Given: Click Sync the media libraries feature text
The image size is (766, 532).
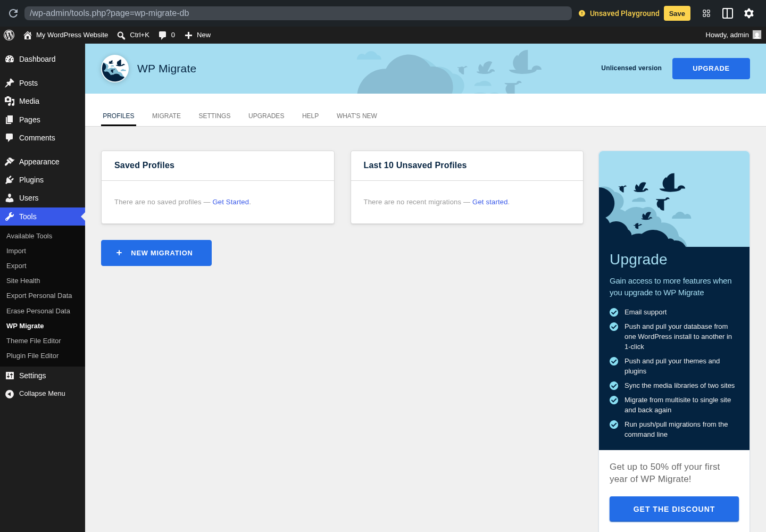Looking at the screenshot, I should click(679, 386).
